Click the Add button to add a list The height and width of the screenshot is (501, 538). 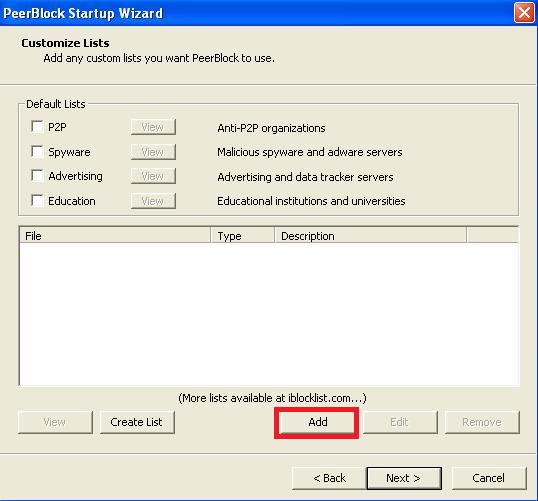[317, 422]
